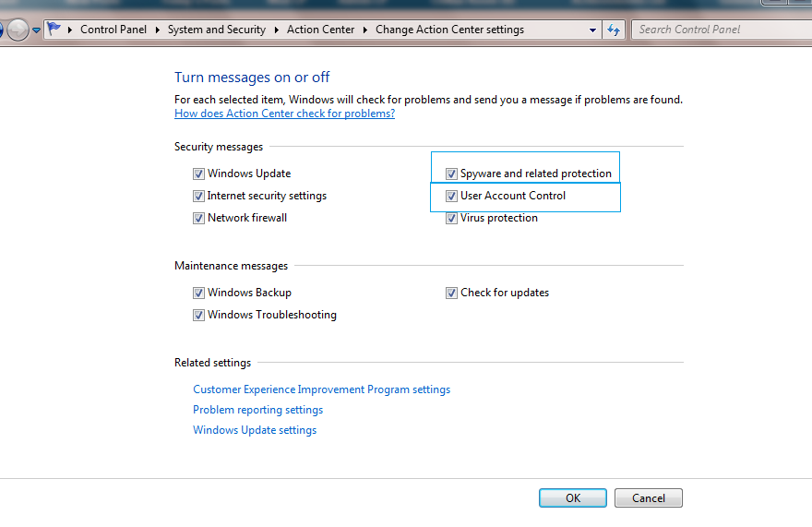Click the Action Center flag icon in address bar

pyautogui.click(x=54, y=29)
